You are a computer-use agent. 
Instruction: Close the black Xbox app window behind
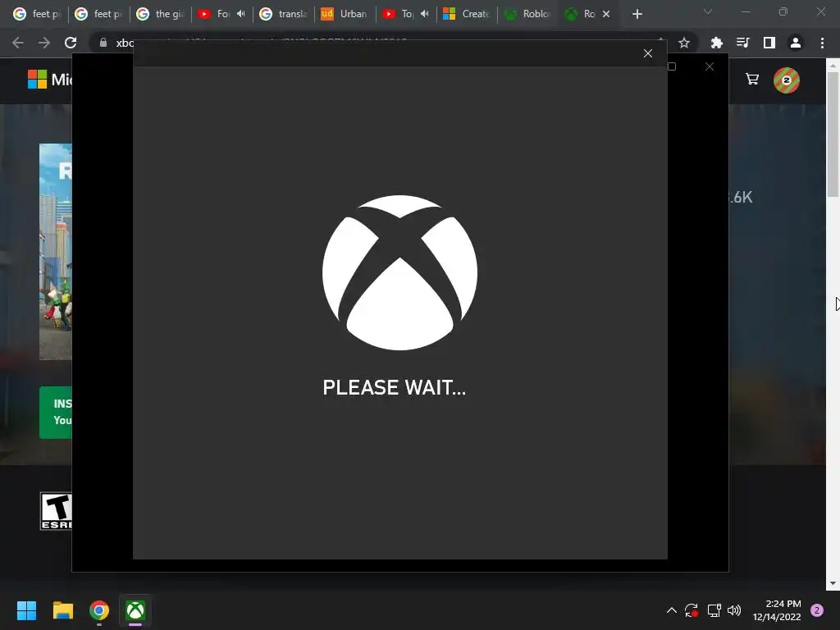710,66
